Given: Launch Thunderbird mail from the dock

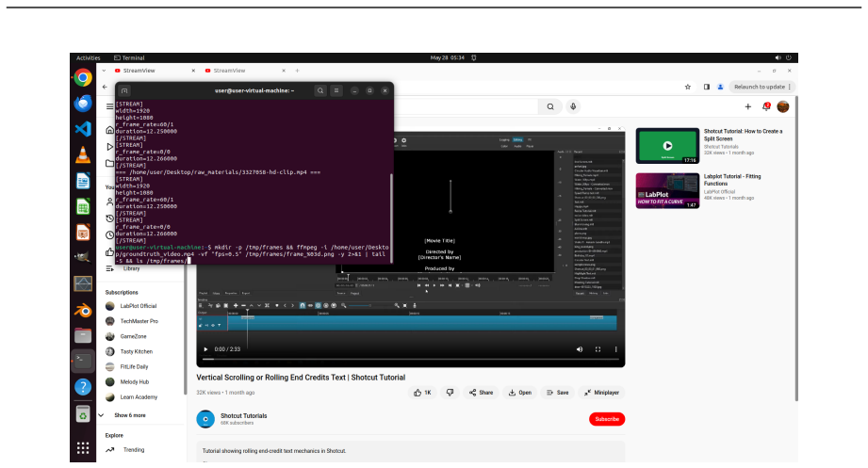Looking at the screenshot, I should [x=83, y=104].
